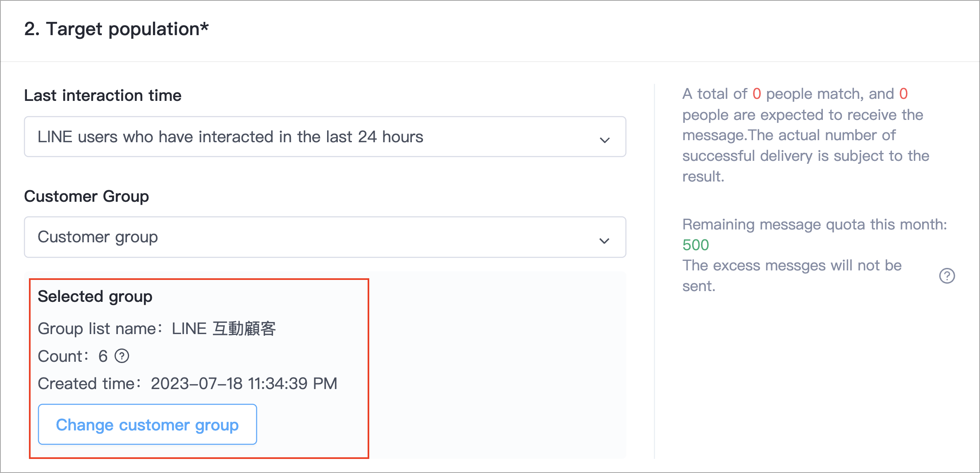This screenshot has height=473, width=980.
Task: Click the excess messages will not be sent note
Action: (792, 276)
